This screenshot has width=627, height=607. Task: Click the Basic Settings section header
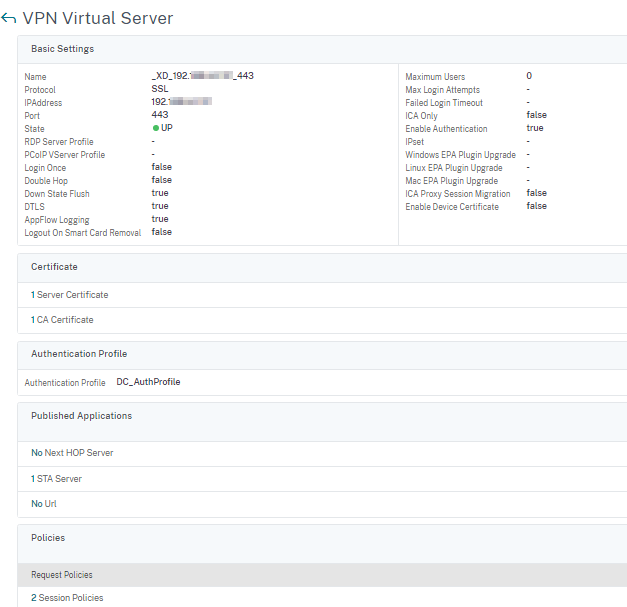click(62, 48)
